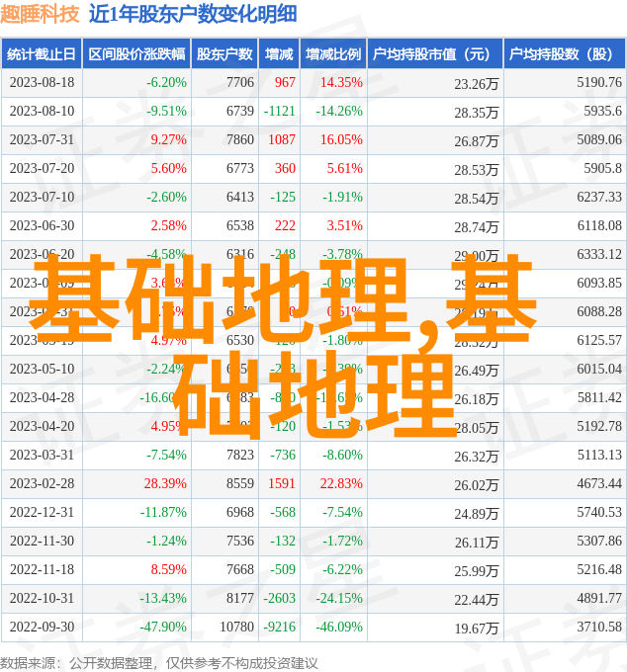Select the date cell 2022-12-31
The width and height of the screenshot is (627, 672).
(x=42, y=513)
